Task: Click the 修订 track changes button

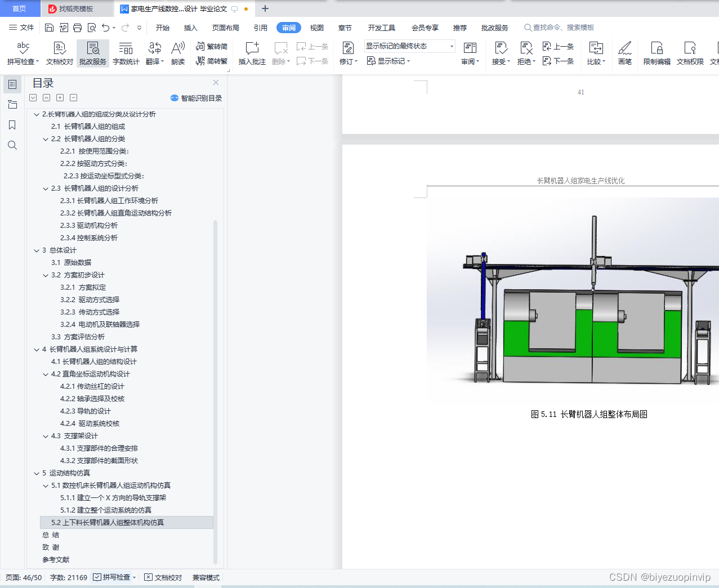Action: tap(349, 53)
